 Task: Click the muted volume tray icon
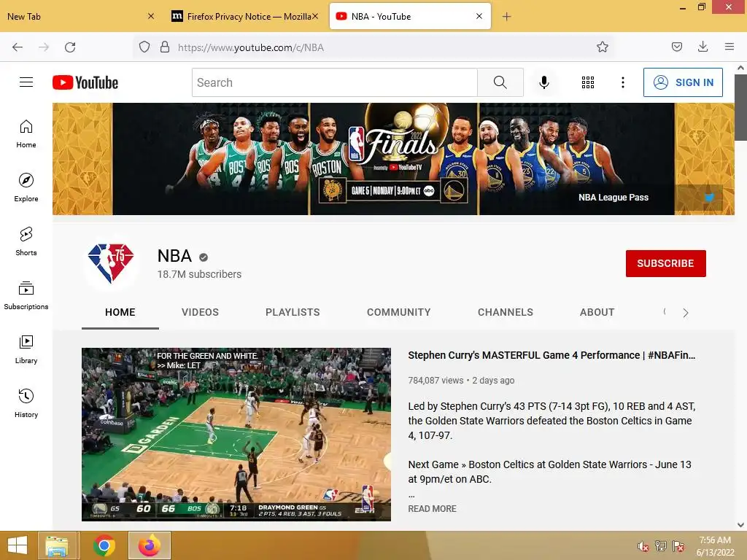pyautogui.click(x=643, y=546)
